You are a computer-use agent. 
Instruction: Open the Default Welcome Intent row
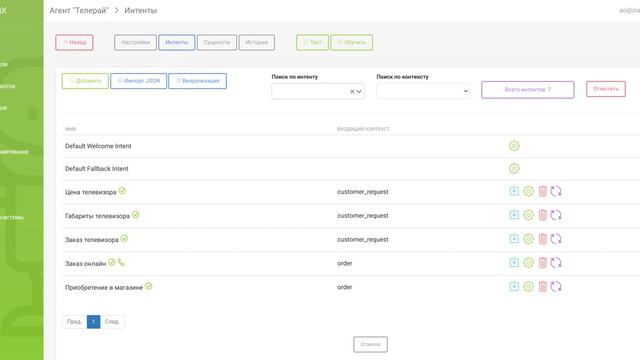click(x=98, y=146)
